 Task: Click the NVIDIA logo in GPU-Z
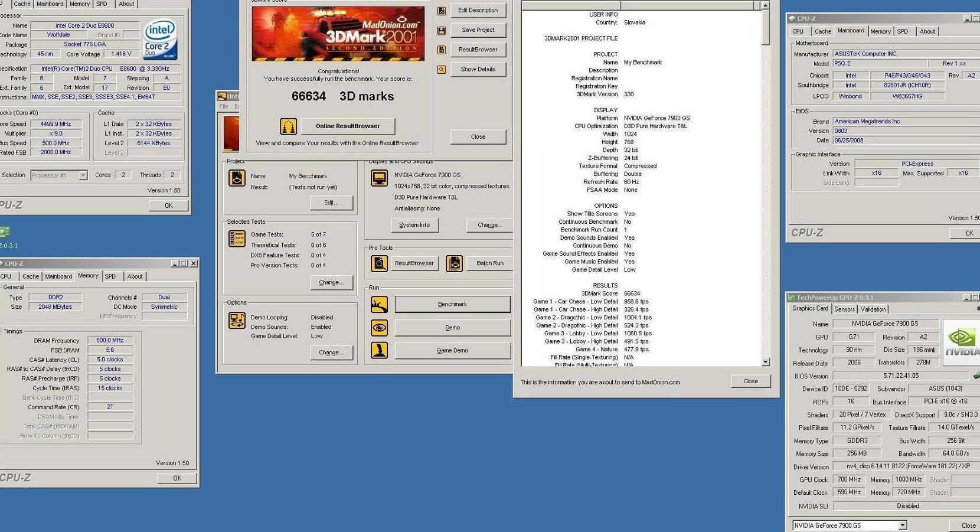tap(961, 341)
